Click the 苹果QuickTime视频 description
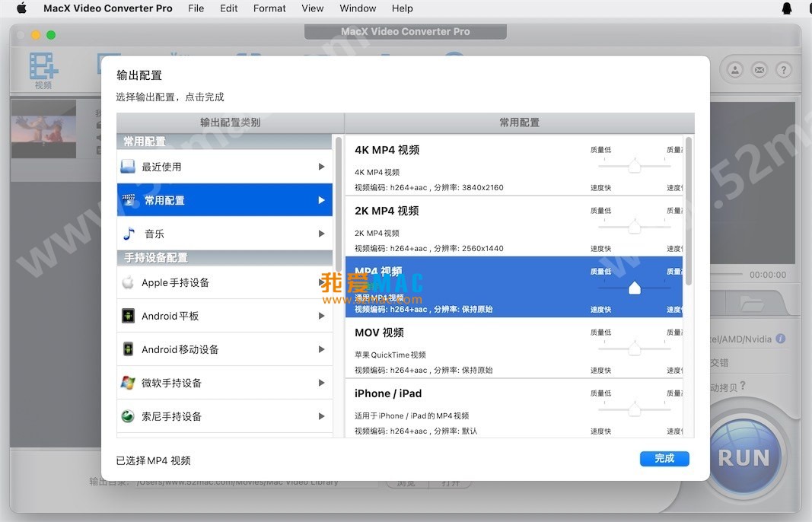 point(390,355)
